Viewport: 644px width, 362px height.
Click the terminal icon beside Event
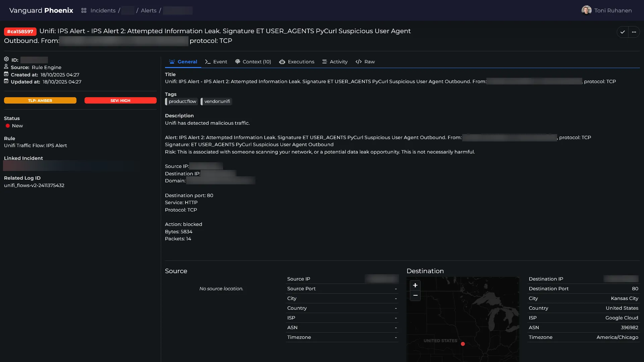(x=207, y=62)
